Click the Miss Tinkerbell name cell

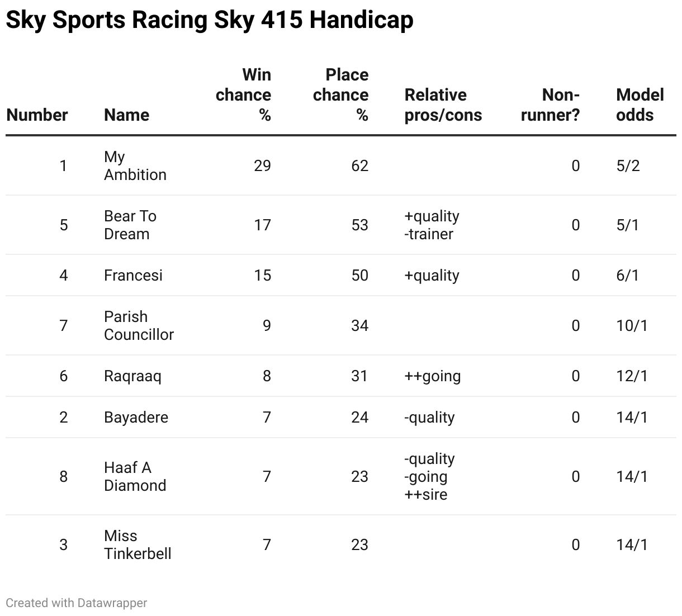[138, 544]
